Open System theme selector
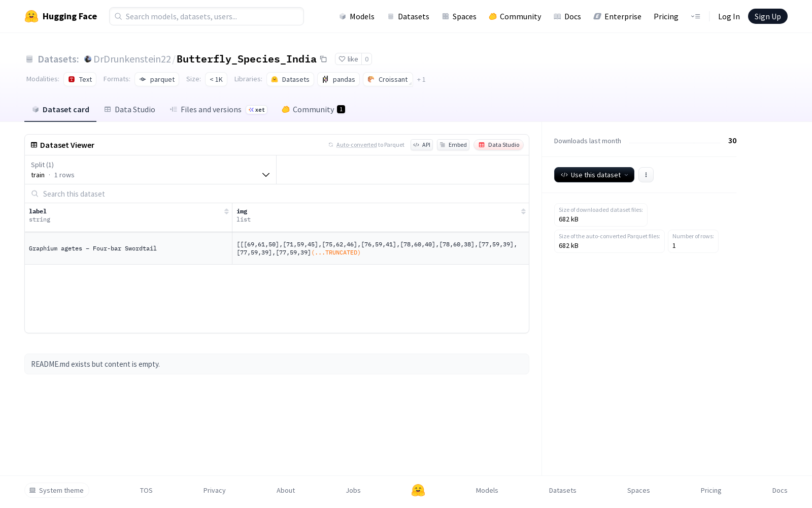812x508 pixels. click(x=56, y=490)
